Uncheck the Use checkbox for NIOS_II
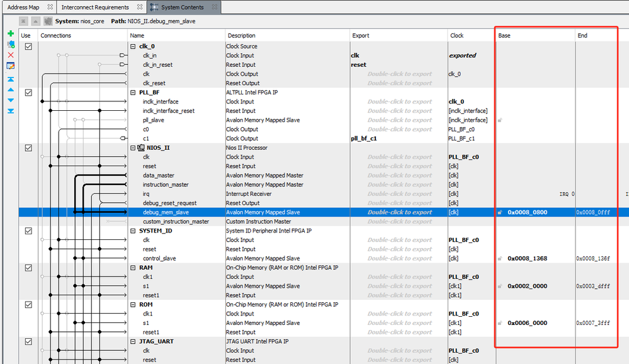 [28, 148]
